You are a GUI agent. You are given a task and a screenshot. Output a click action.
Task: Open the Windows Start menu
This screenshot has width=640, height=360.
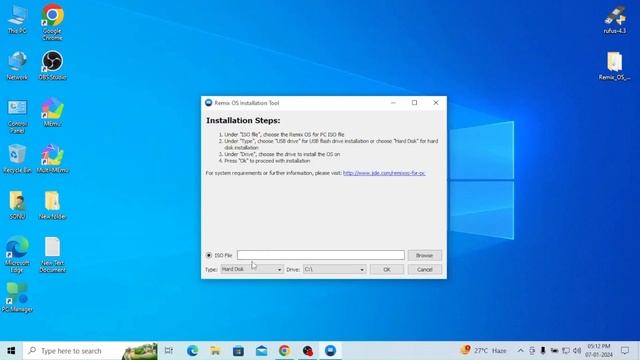click(x=11, y=351)
